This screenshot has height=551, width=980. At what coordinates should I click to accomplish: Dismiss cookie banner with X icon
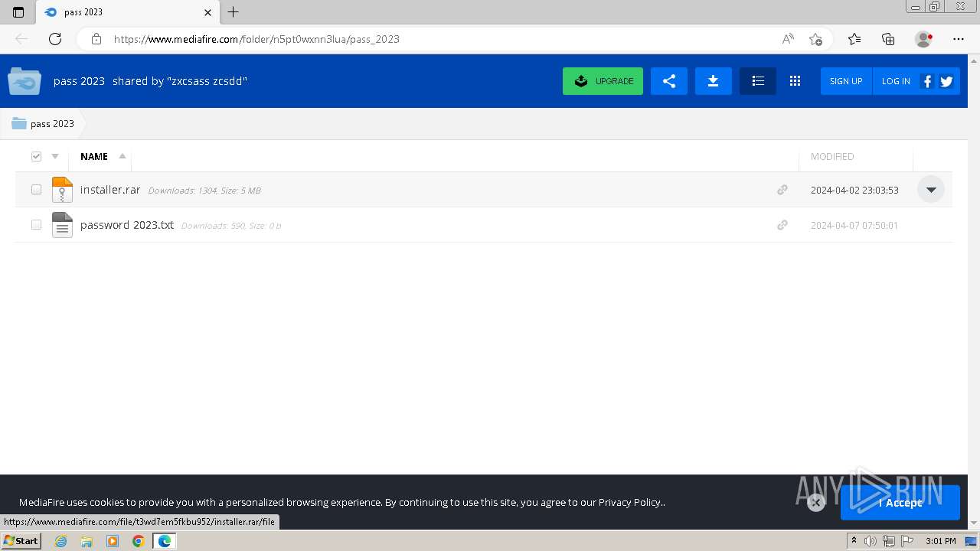pyautogui.click(x=816, y=502)
